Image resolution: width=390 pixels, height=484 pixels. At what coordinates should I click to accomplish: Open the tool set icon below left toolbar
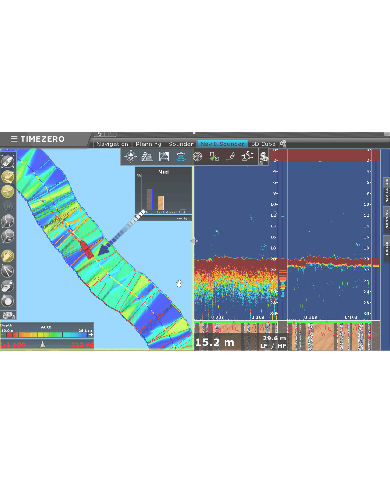[x=8, y=315]
